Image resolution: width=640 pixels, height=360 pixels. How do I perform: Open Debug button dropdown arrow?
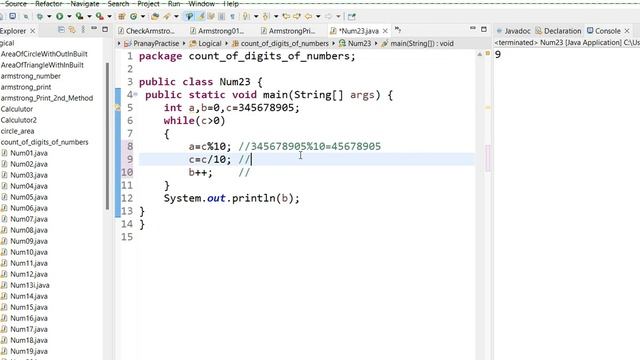pos(49,16)
